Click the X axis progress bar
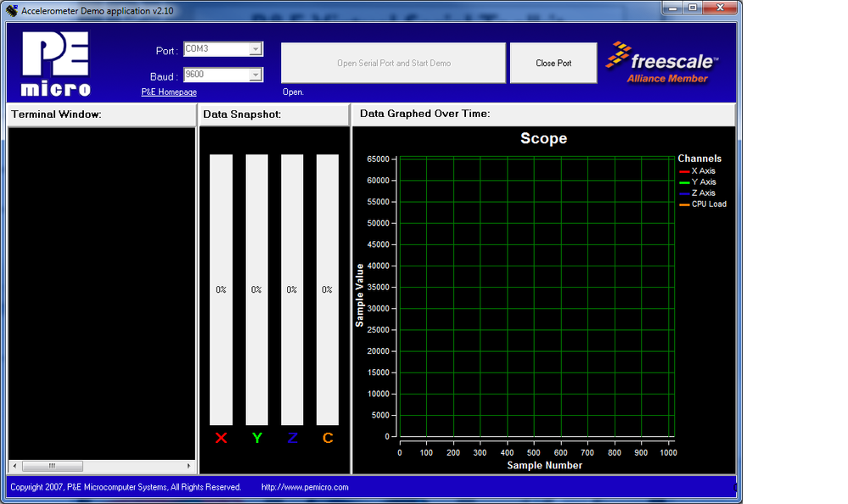Image resolution: width=848 pixels, height=504 pixels. 222,290
